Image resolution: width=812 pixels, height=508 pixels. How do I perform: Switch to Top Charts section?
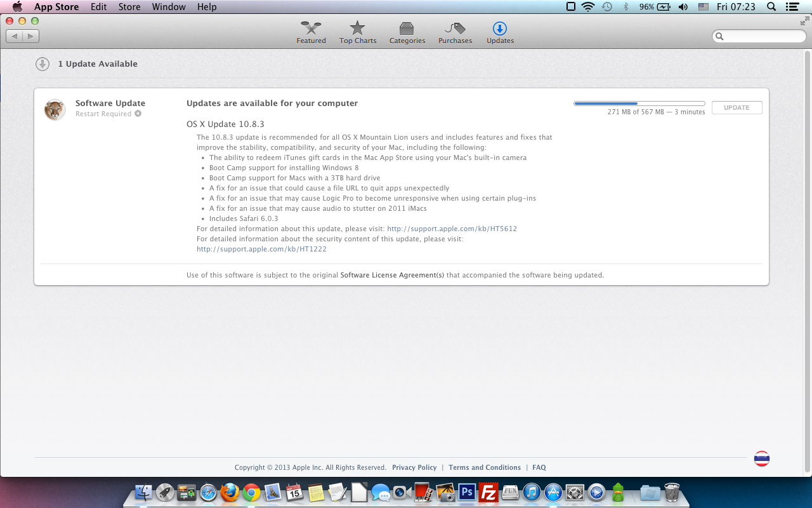tap(358, 32)
